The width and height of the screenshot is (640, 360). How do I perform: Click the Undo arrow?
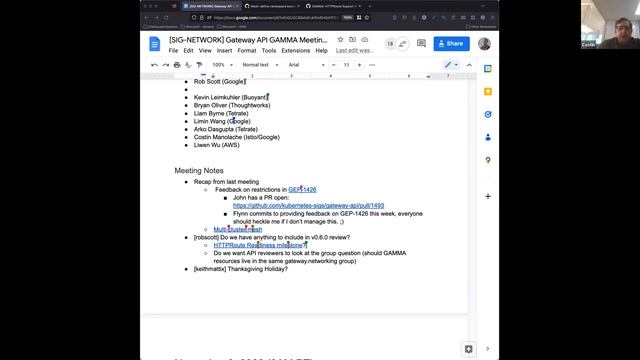click(154, 65)
